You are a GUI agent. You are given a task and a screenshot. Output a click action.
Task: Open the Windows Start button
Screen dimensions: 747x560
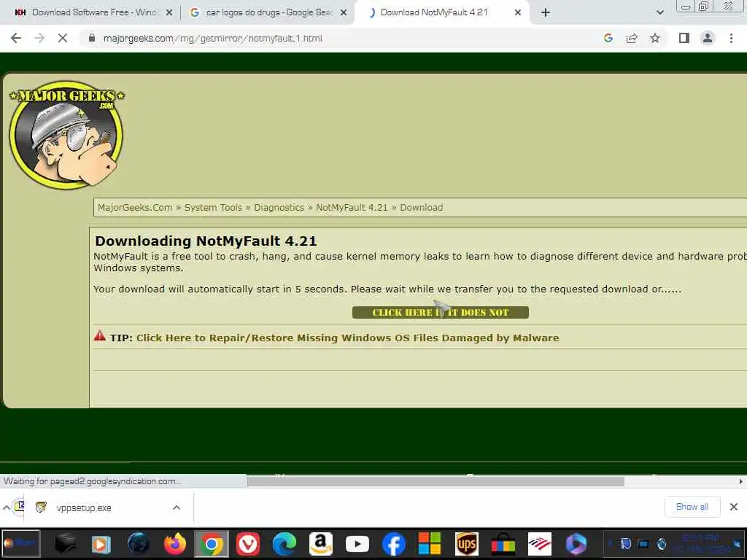(x=20, y=543)
